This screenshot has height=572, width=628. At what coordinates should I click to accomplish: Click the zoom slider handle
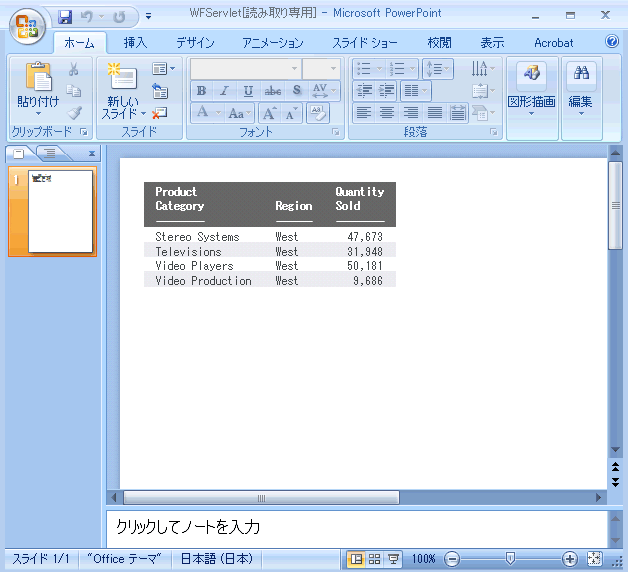(510, 558)
